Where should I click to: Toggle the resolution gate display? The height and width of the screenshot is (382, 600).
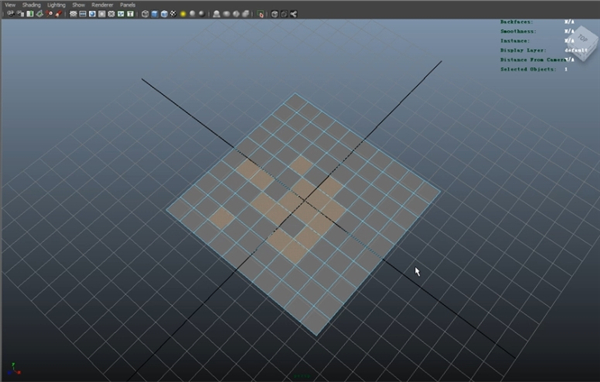coord(92,14)
